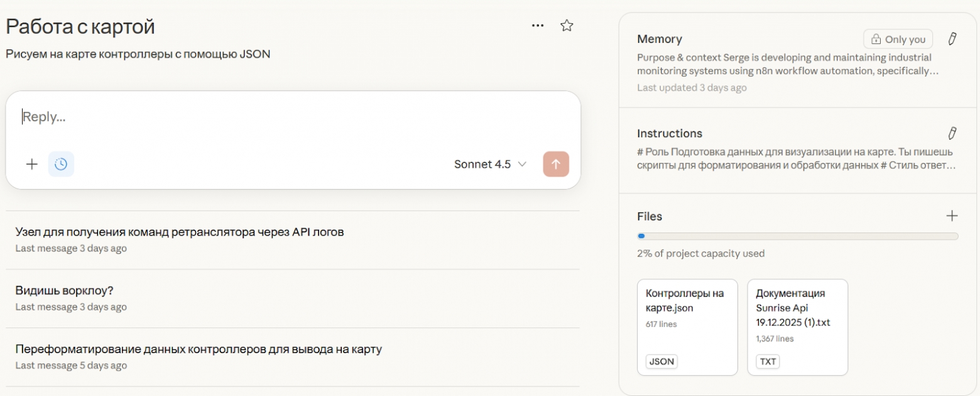Add a file with the Files plus icon
Image resolution: width=980 pixels, height=396 pixels.
(952, 216)
